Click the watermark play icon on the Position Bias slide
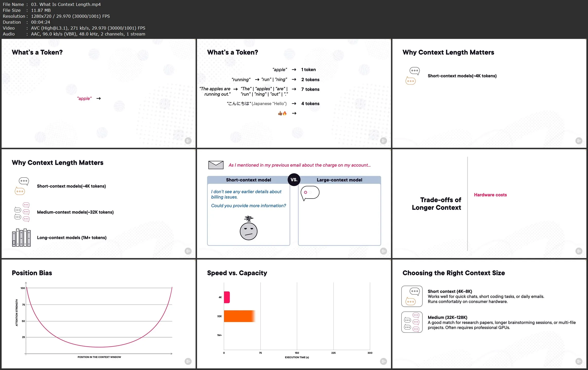This screenshot has width=588, height=370. point(188,361)
